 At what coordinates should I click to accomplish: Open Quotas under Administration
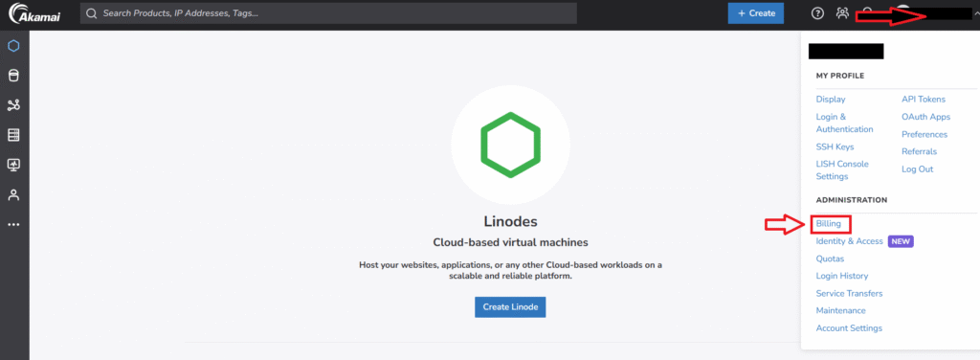[x=830, y=259]
